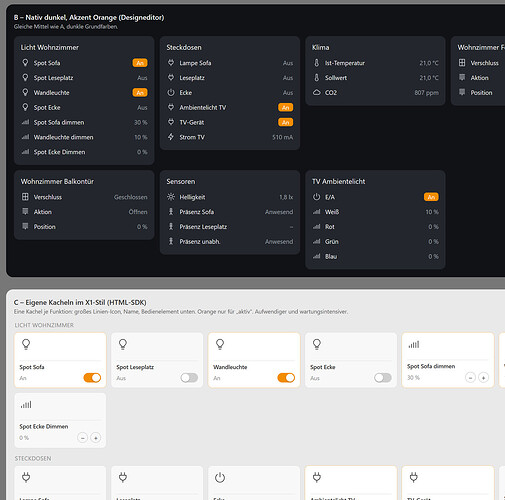Click plus on the Spot Ecke Dimmen tile
The height and width of the screenshot is (500, 505).
pos(96,438)
